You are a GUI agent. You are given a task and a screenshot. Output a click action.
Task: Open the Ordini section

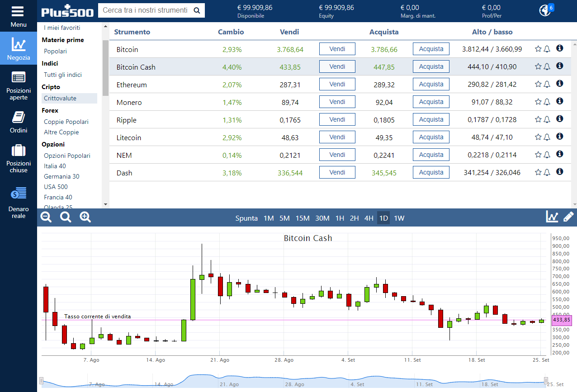(x=19, y=122)
